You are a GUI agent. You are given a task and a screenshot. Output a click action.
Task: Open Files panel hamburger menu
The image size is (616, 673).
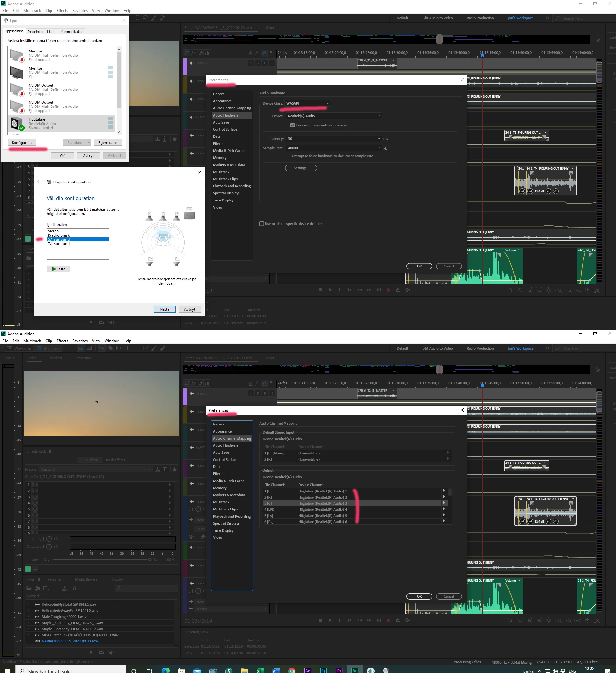click(39, 579)
